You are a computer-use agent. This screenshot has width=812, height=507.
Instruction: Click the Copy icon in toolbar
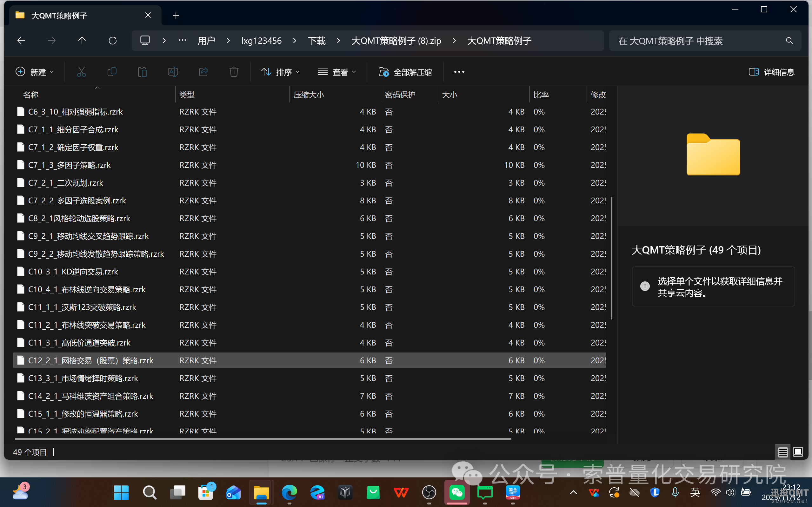(x=112, y=72)
